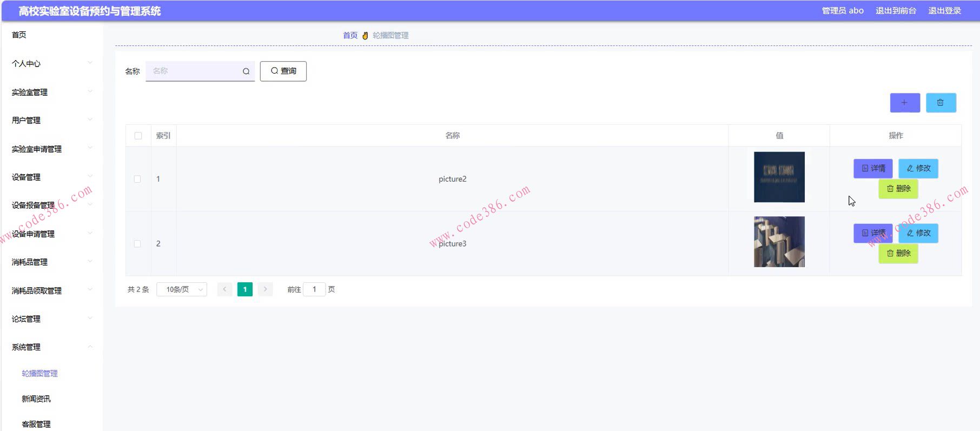Image resolution: width=980 pixels, height=431 pixels.
Task: Click the 高校实验室设备预约与管理系统 title
Action: click(x=90, y=11)
